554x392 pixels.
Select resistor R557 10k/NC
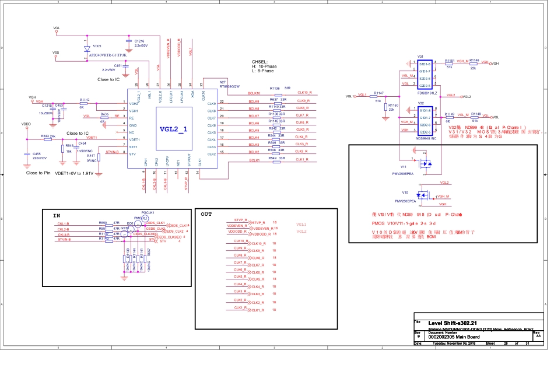145,259
